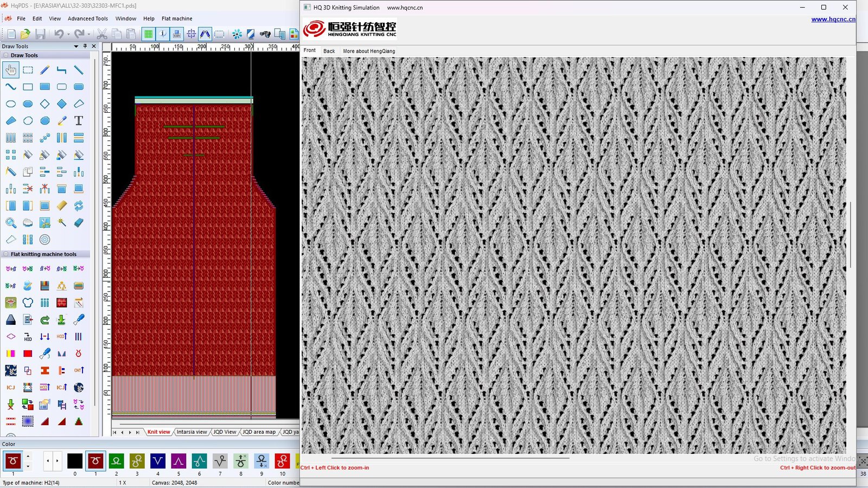Click the eraser tool in Draw Tools
The image size is (868, 488).
[79, 222]
